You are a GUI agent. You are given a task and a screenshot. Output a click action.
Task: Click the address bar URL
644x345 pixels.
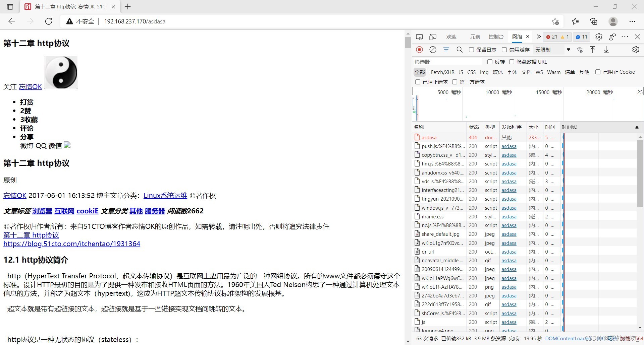pyautogui.click(x=135, y=21)
